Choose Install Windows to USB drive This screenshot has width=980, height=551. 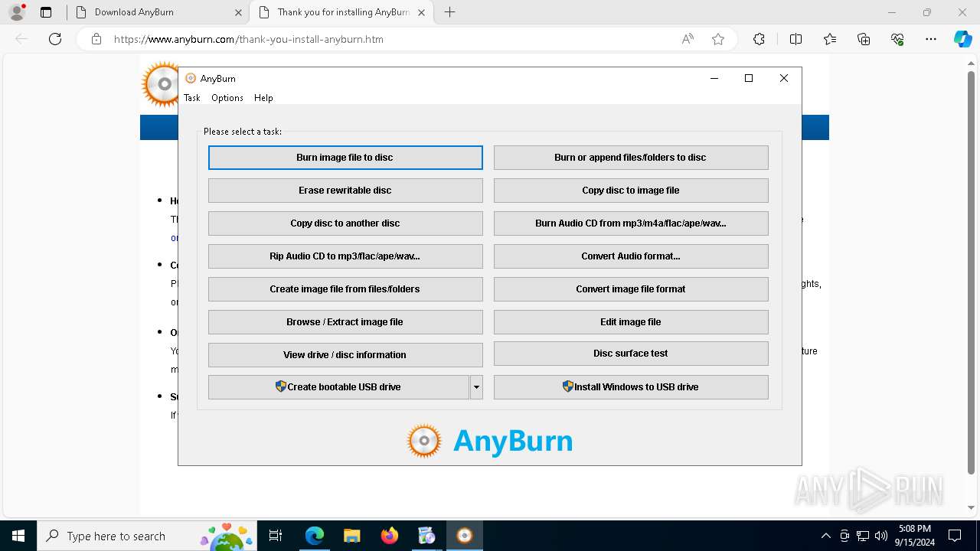[631, 387]
